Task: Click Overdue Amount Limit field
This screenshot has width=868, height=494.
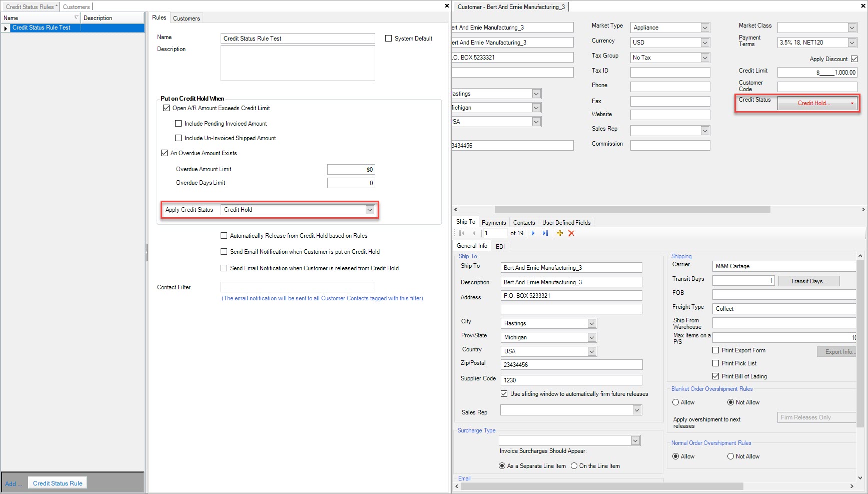Action: coord(351,169)
